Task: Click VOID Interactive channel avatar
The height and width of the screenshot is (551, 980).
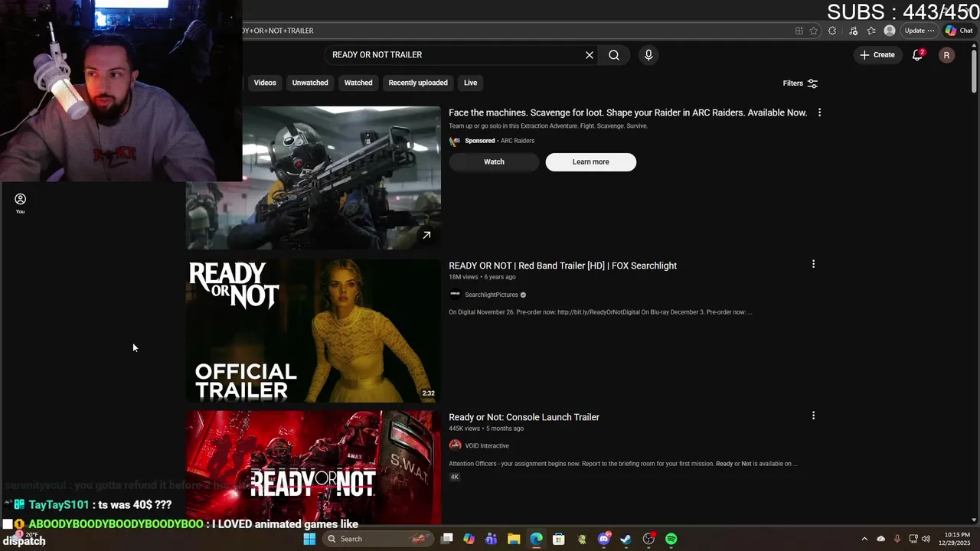Action: click(455, 445)
